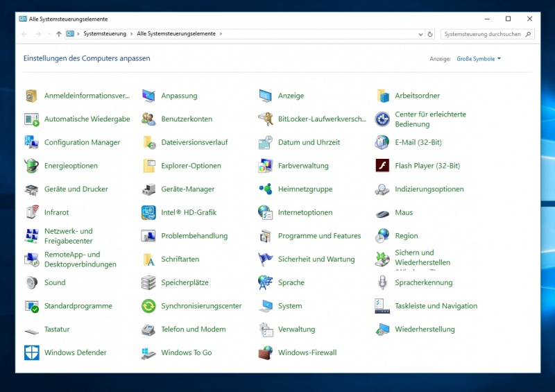The height and width of the screenshot is (392, 555).
Task: Expand chevron after Alle Systemsteuerungselemente breadcrumb
Action: 221,33
